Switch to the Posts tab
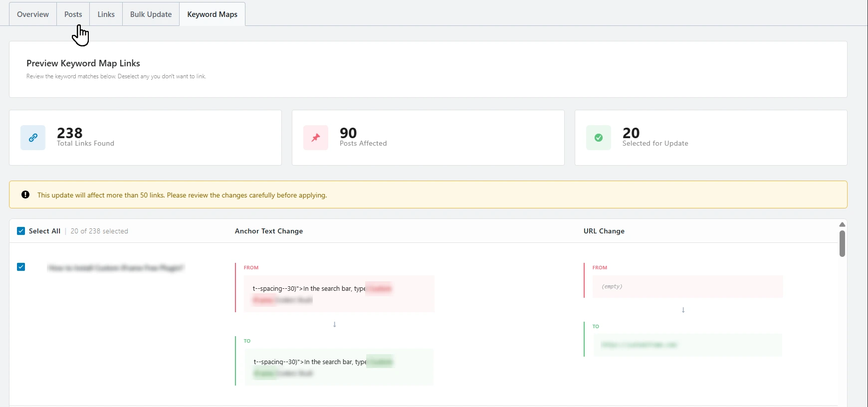The image size is (868, 407). (x=73, y=14)
